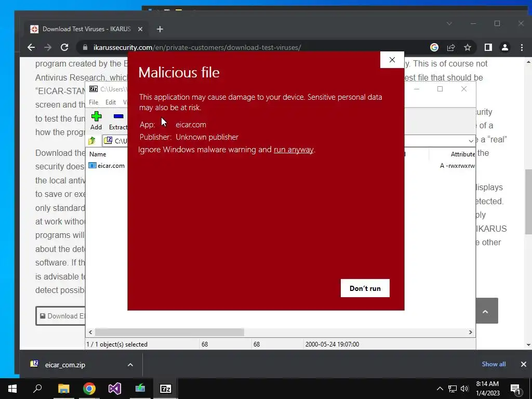Click Show all downloads

[x=494, y=364]
